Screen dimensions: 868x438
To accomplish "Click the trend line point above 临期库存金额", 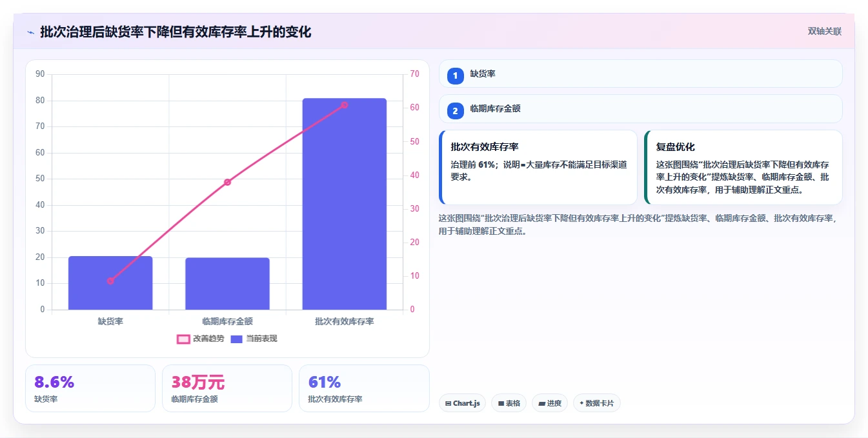I will coord(227,182).
